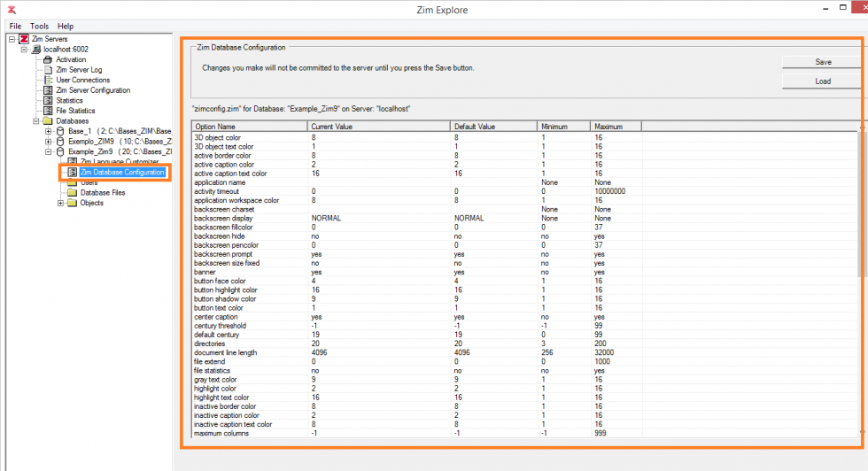Sort by Default Value column header
Screen dimensions: 868x471
pyautogui.click(x=494, y=127)
